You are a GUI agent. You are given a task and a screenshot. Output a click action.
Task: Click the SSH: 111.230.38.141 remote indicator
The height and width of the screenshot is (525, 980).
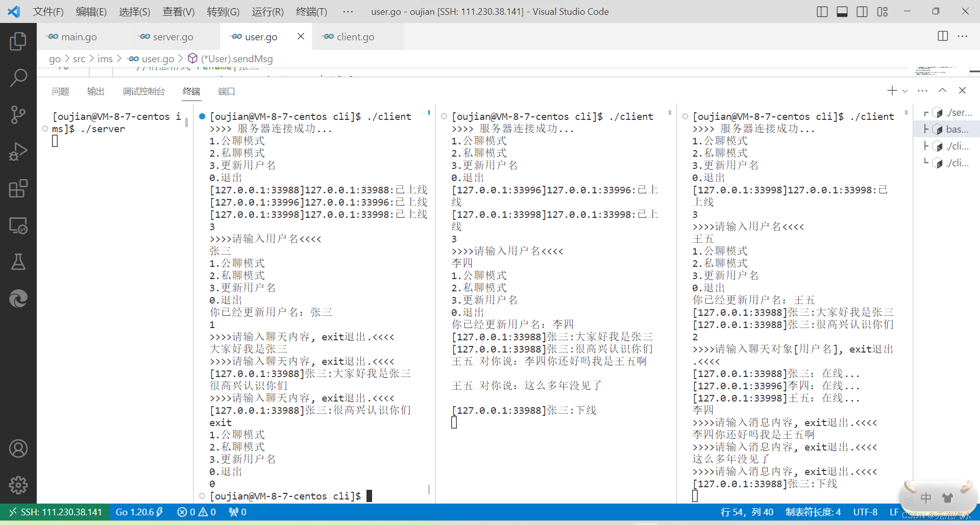click(x=54, y=512)
